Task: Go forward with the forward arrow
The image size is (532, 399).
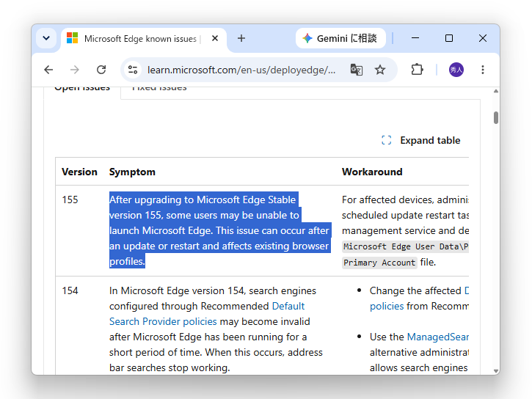Action: [75, 70]
